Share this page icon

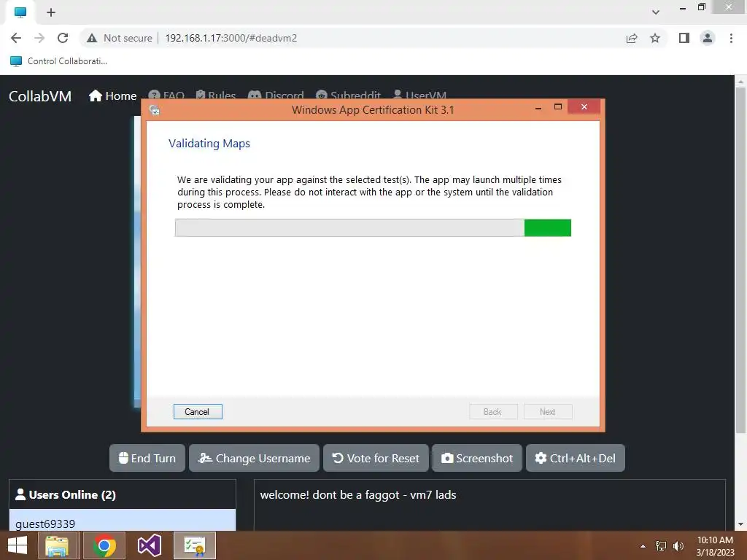pyautogui.click(x=632, y=38)
